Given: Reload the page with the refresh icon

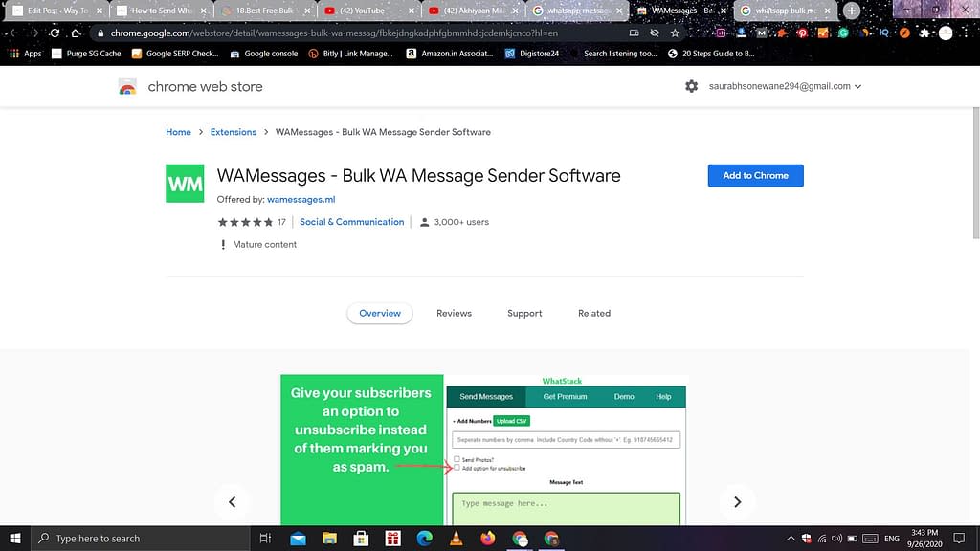Looking at the screenshot, I should [x=55, y=33].
